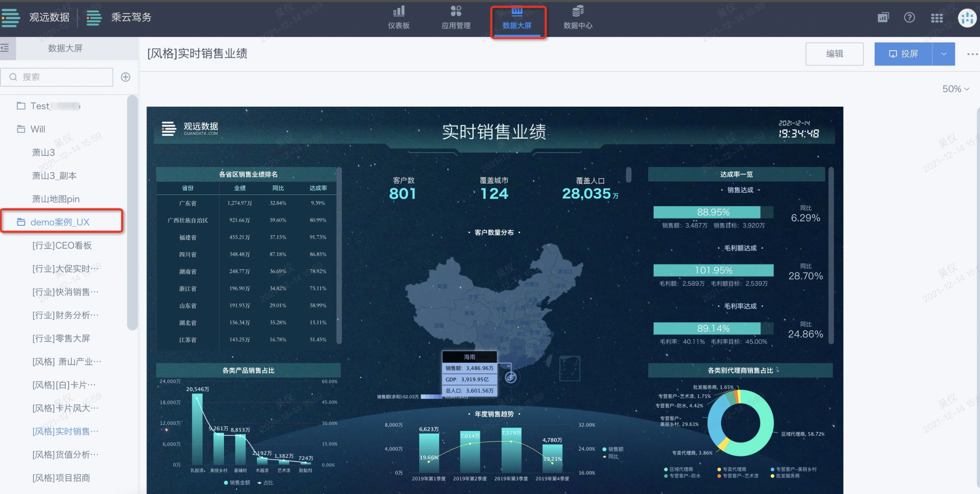This screenshot has height=494, width=980.
Task: Click the 投屏 projection button
Action: (x=903, y=54)
